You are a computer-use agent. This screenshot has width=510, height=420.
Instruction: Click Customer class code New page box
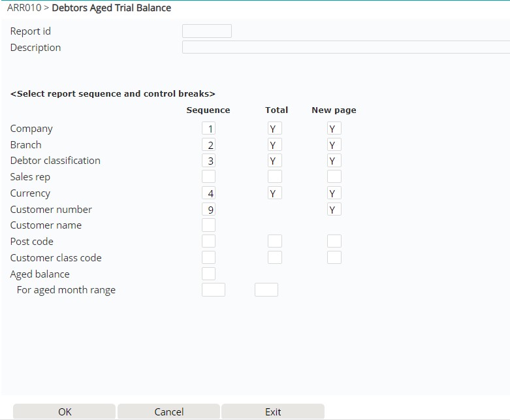(334, 258)
